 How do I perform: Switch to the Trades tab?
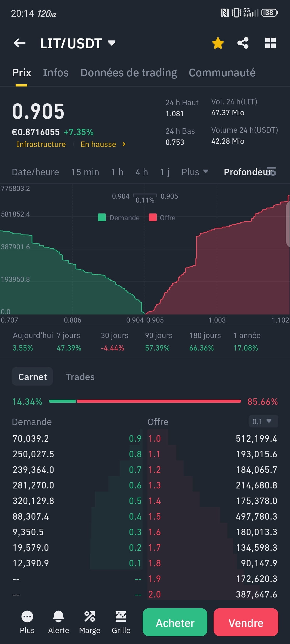pos(80,377)
